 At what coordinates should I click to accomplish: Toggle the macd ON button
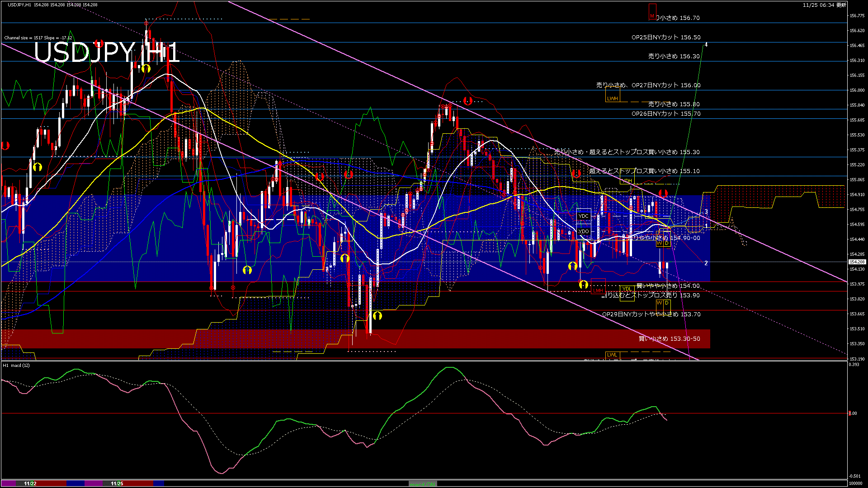(x=423, y=484)
